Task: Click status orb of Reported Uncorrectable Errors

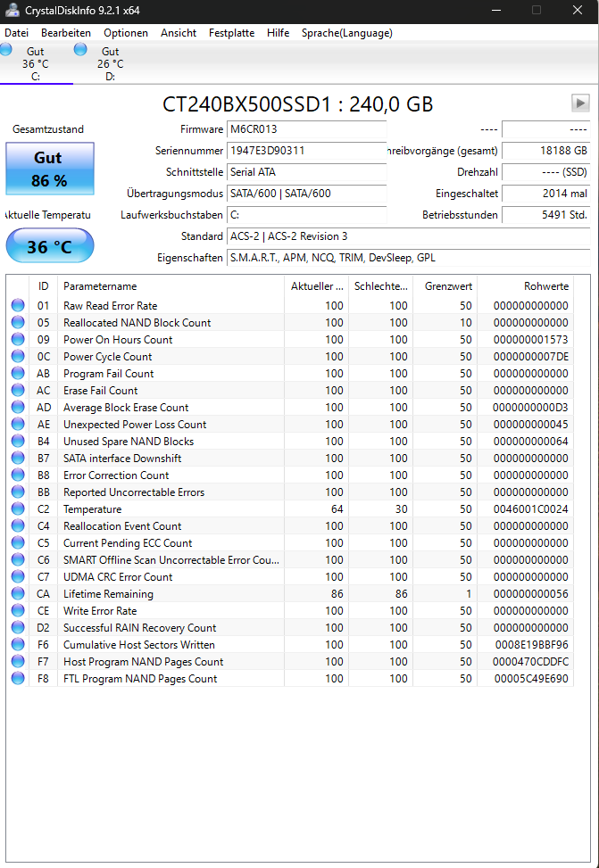Action: (18, 492)
